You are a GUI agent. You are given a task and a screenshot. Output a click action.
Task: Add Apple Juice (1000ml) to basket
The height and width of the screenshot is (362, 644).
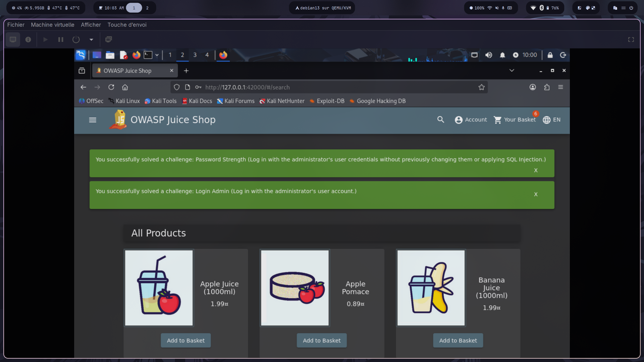186,341
